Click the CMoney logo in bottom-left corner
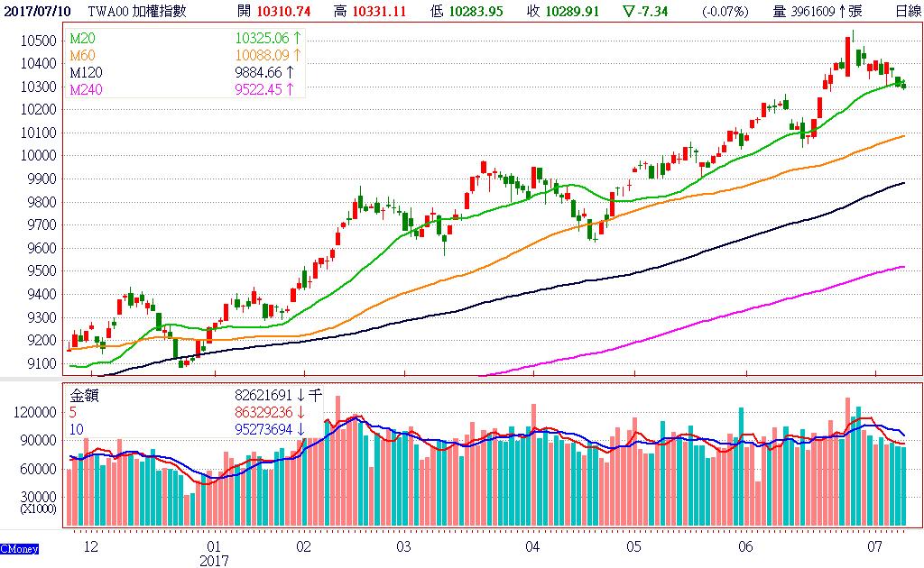The image size is (924, 568). [x=18, y=548]
